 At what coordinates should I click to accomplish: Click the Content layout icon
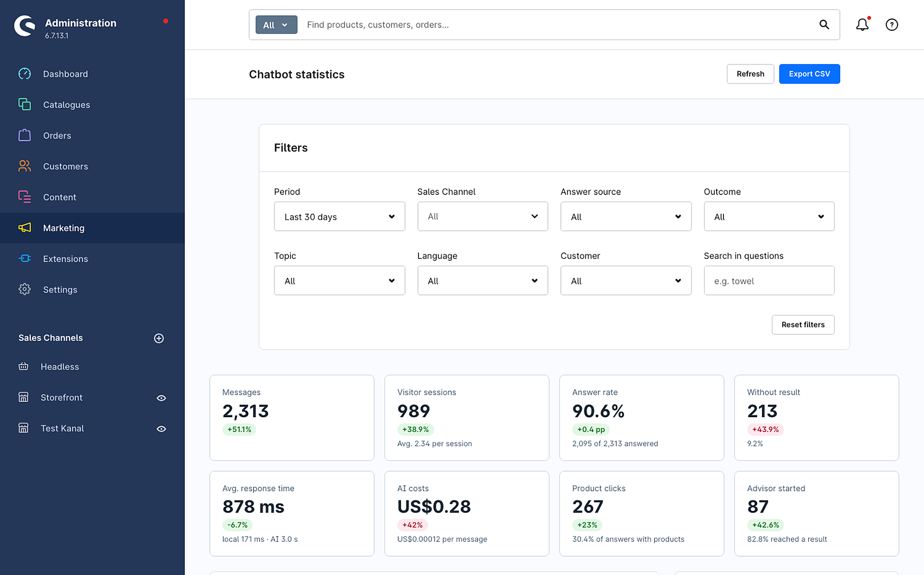pyautogui.click(x=25, y=197)
